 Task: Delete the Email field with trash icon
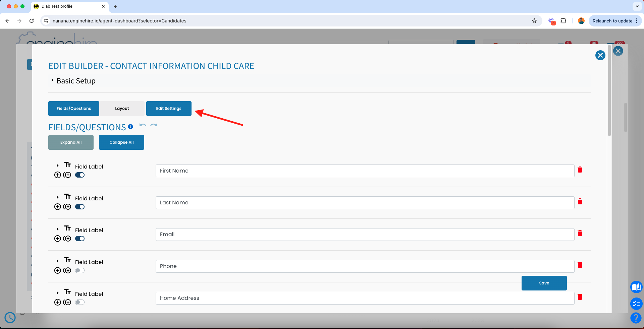tap(580, 233)
